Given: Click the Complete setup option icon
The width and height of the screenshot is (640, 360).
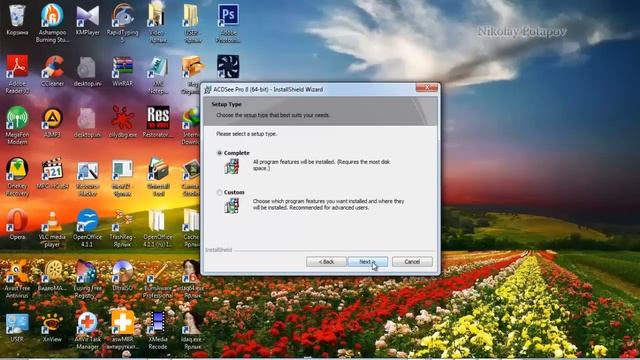Looking at the screenshot, I should coord(232,166).
